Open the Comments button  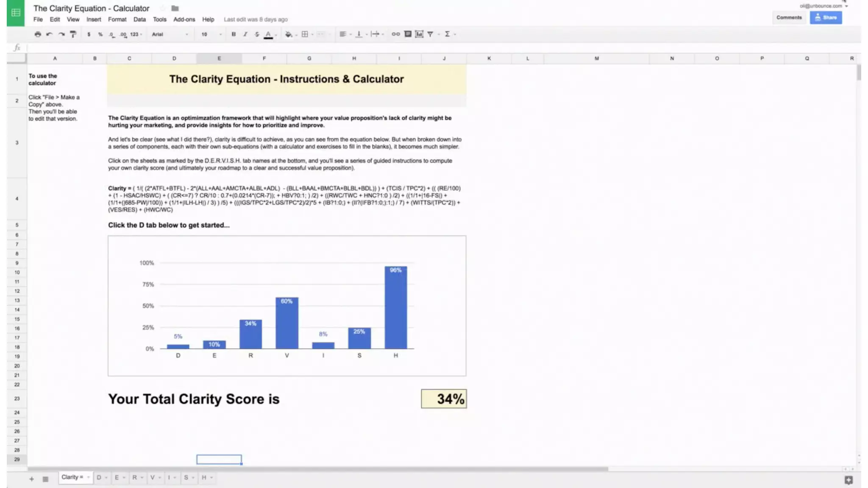click(789, 17)
